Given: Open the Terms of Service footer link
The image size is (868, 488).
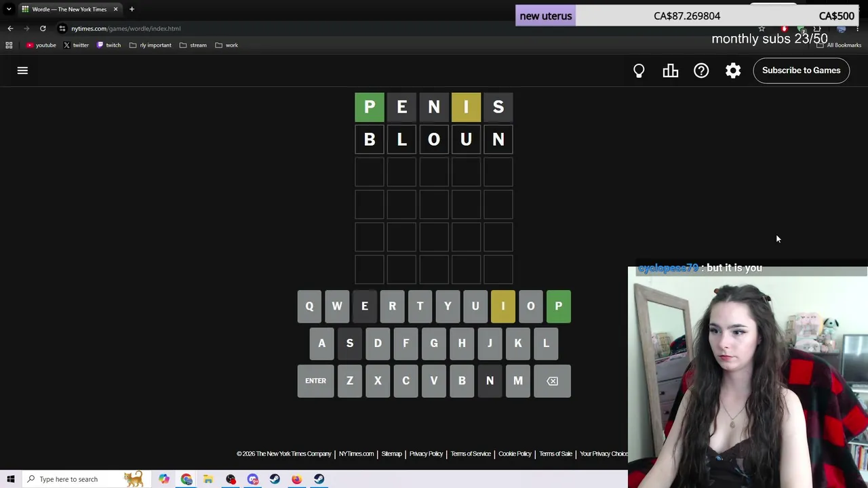Looking at the screenshot, I should (471, 454).
